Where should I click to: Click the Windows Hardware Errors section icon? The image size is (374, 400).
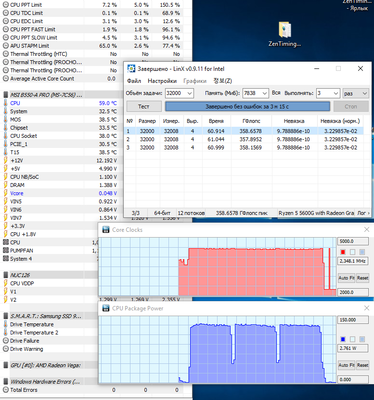pos(5,382)
